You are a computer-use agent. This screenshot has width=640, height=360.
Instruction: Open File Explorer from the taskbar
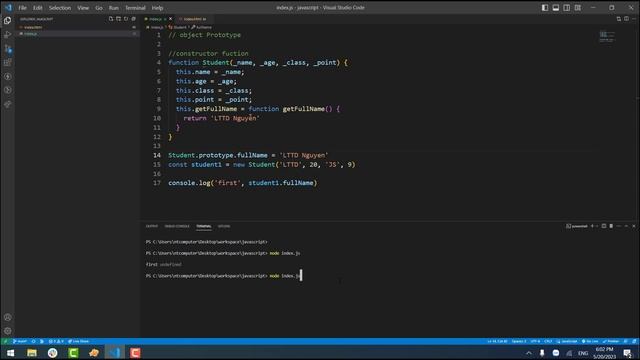(31, 353)
